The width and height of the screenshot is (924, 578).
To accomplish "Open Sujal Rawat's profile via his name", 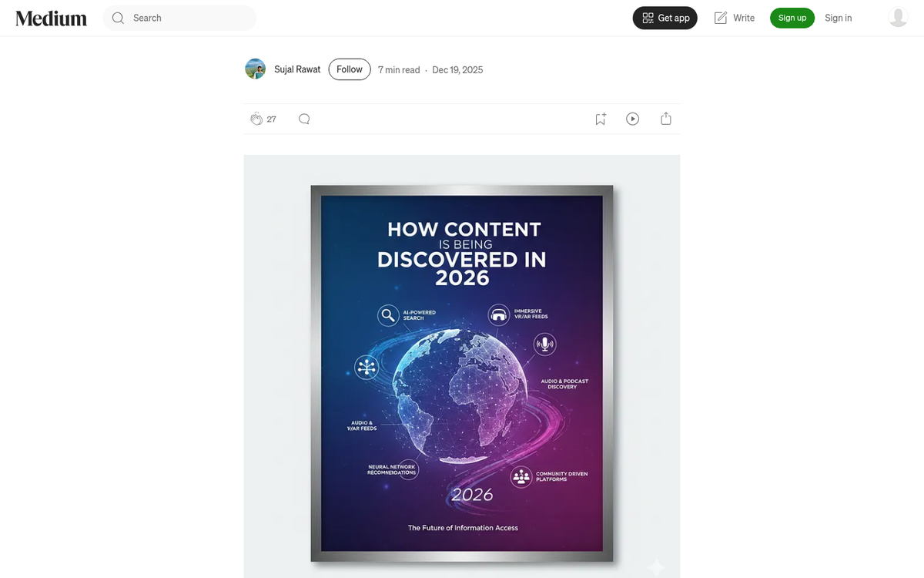I will (296, 69).
